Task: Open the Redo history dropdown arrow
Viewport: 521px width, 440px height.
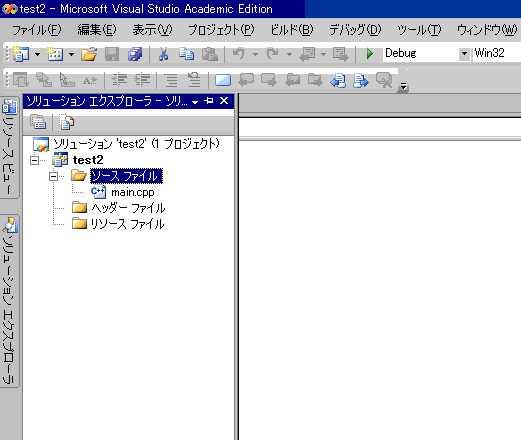Action: click(x=289, y=54)
